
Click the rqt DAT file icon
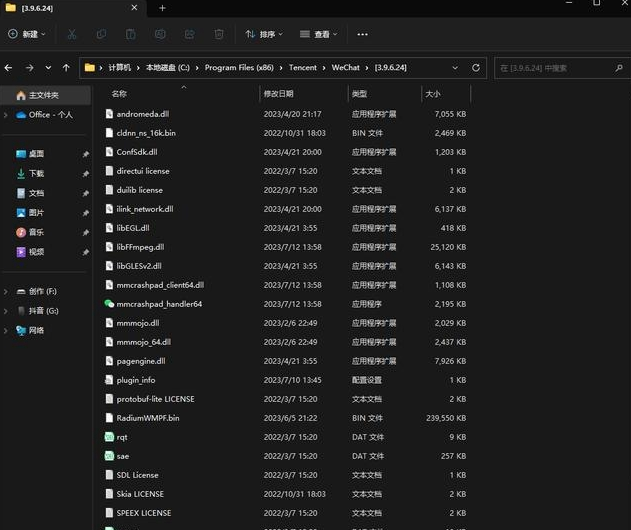tap(109, 437)
